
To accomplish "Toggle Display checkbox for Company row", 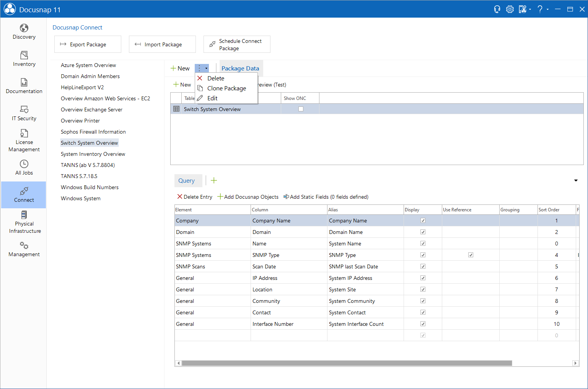I will tap(423, 221).
